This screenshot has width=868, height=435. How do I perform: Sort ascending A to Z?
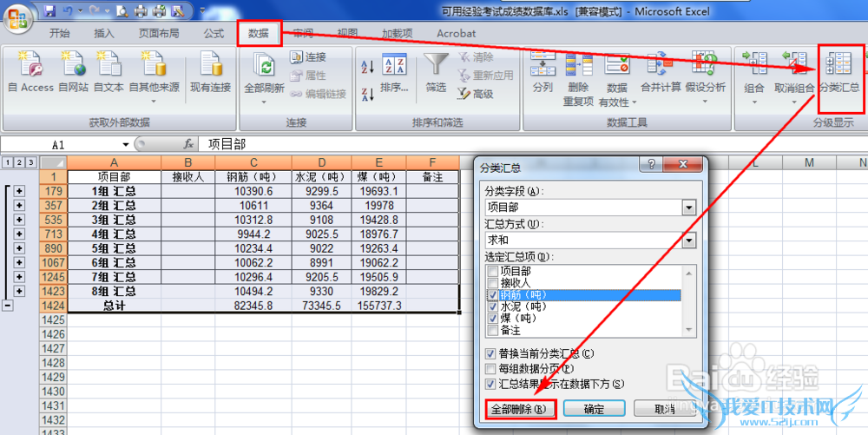pyautogui.click(x=367, y=67)
